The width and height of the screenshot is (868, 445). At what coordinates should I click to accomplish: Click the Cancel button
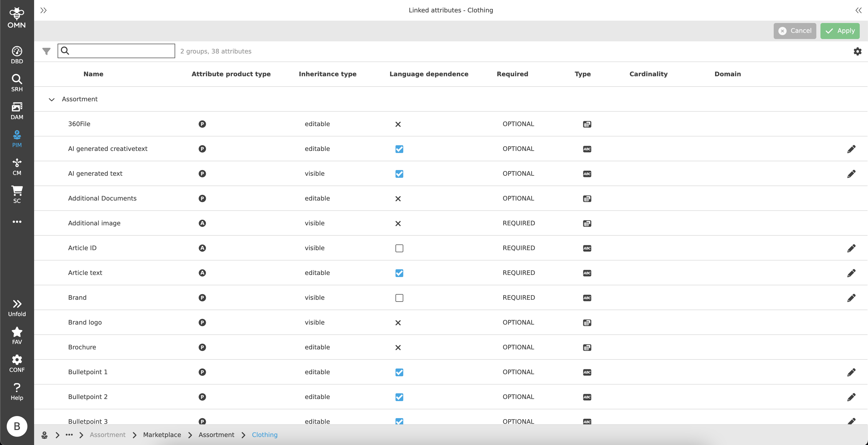coord(795,31)
